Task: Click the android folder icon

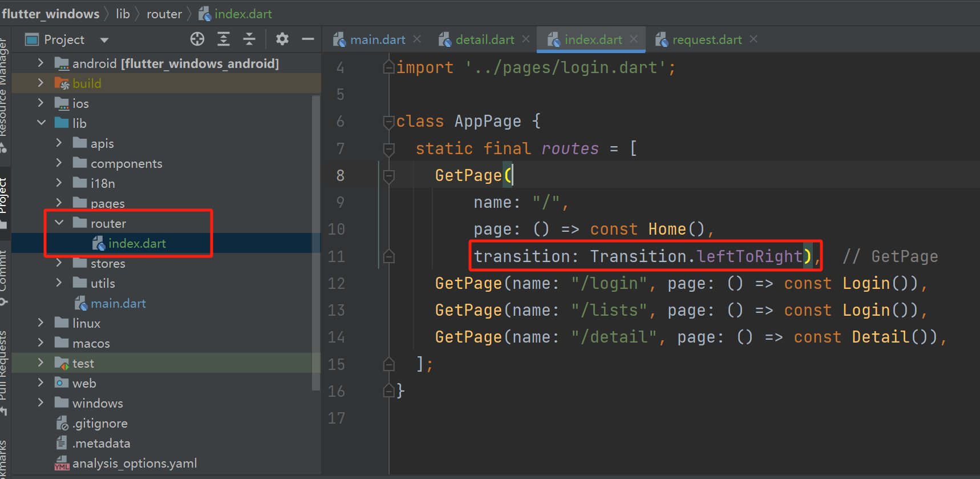Action: click(x=62, y=63)
